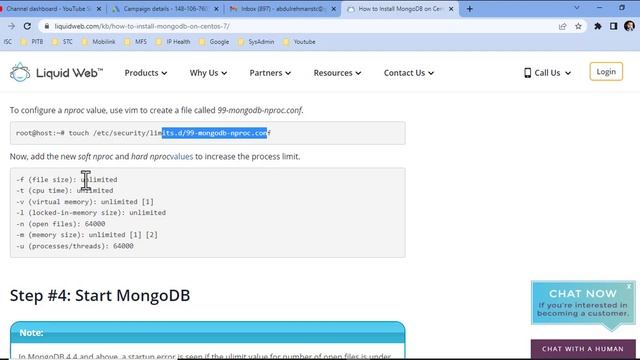Image resolution: width=640 pixels, height=360 pixels.
Task: Share this page via address bar icon
Action: [562, 26]
